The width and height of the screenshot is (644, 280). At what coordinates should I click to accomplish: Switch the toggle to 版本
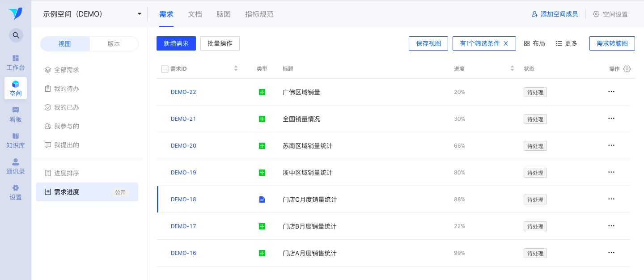(x=114, y=44)
